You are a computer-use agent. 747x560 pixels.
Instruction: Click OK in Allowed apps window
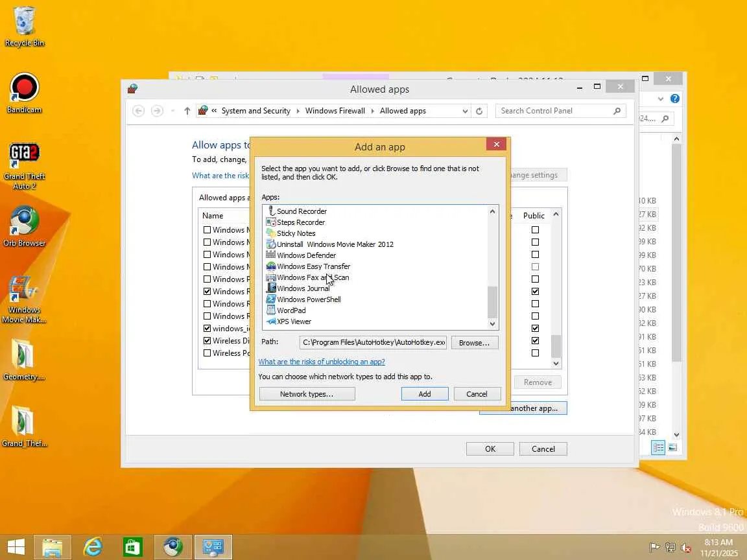coord(490,449)
